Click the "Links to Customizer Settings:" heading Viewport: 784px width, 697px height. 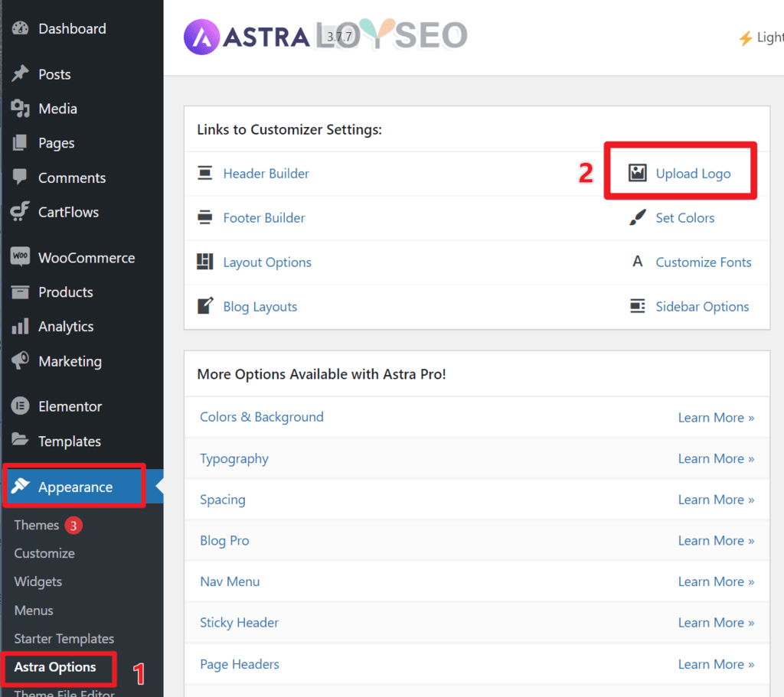click(x=289, y=129)
